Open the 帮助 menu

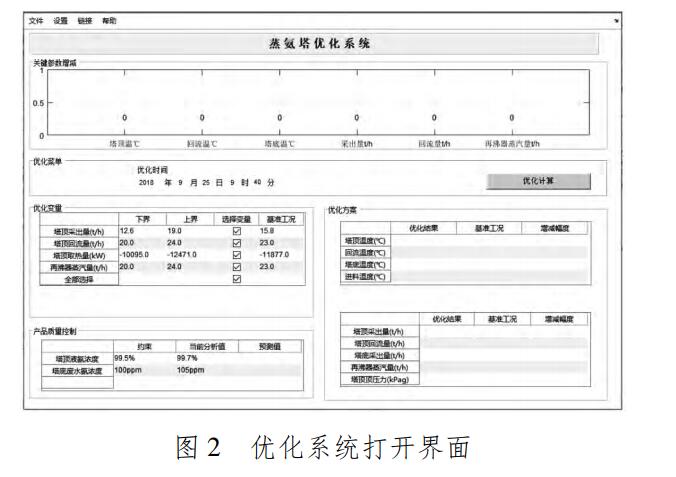[108, 21]
